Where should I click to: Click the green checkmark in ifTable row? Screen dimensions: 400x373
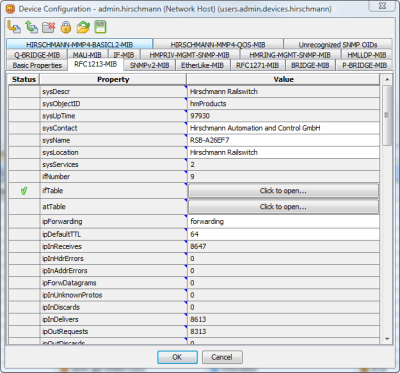point(24,191)
